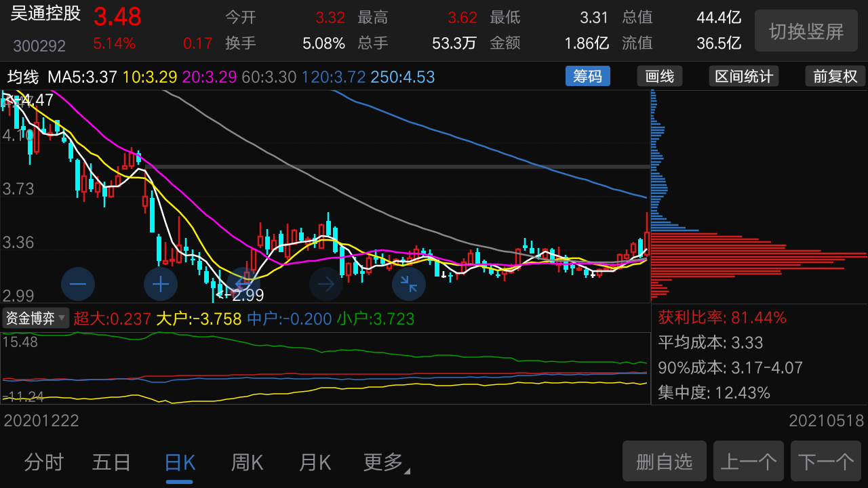Tap the 换手 5.08% turnover value
The image size is (868, 488).
coord(285,43)
